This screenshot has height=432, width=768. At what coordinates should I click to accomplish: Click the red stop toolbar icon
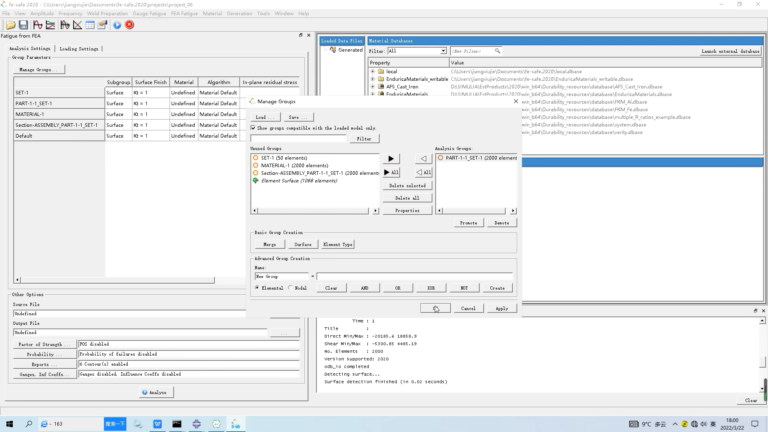(129, 25)
